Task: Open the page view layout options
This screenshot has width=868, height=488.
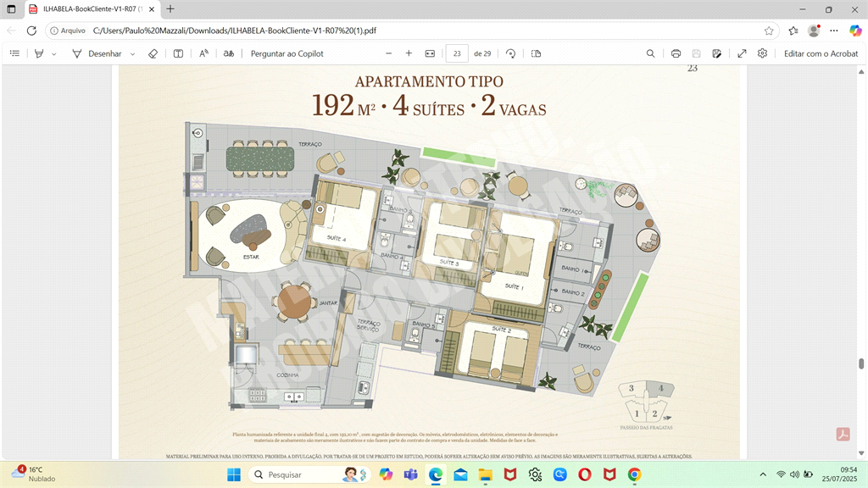Action: 535,53
